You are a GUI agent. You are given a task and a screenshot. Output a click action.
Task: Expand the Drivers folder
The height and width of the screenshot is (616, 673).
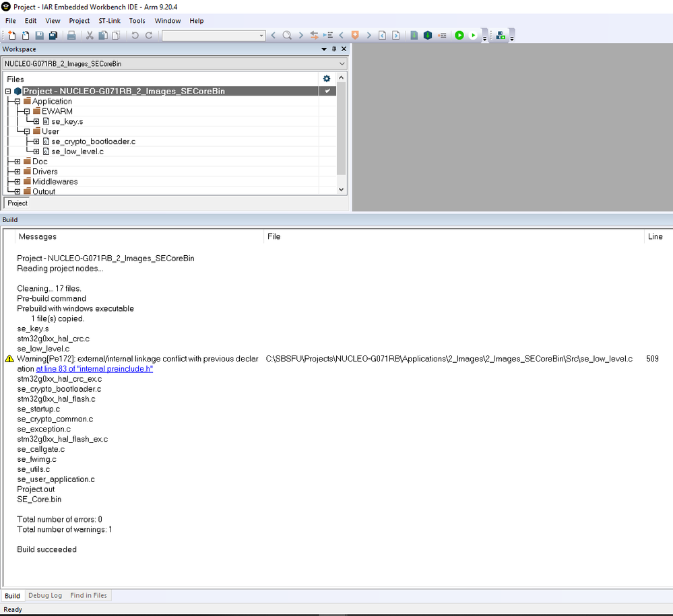point(18,172)
